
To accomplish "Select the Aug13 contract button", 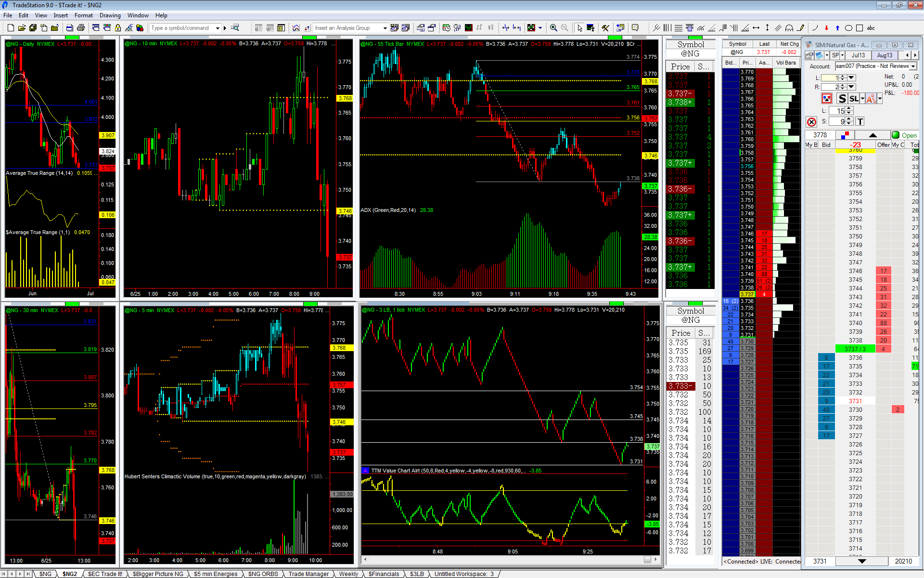I will point(885,55).
